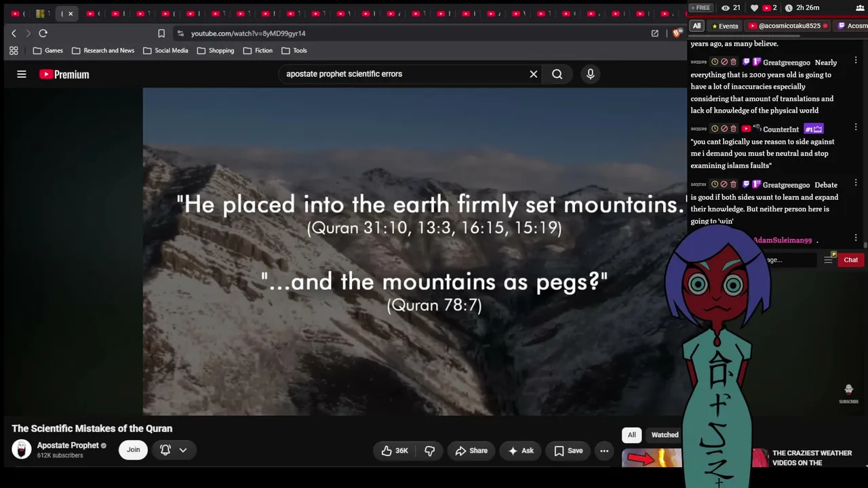
Task: Click the video player area
Action: coord(415,251)
